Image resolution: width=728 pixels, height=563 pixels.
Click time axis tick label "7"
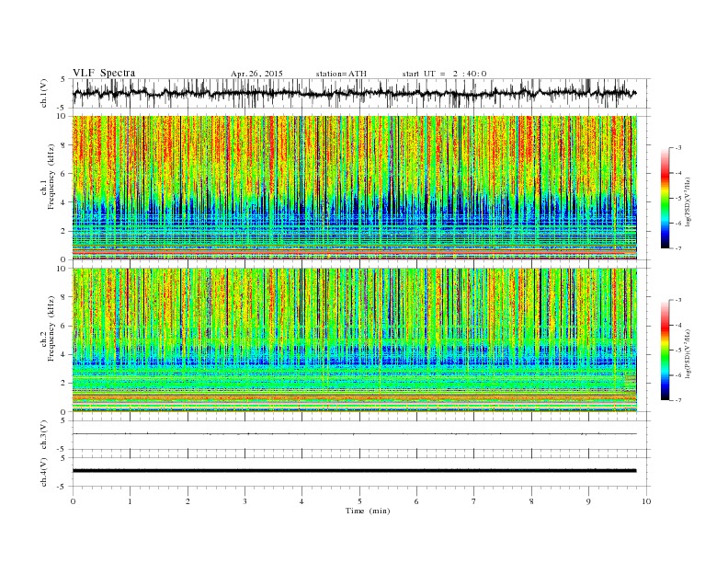click(474, 501)
